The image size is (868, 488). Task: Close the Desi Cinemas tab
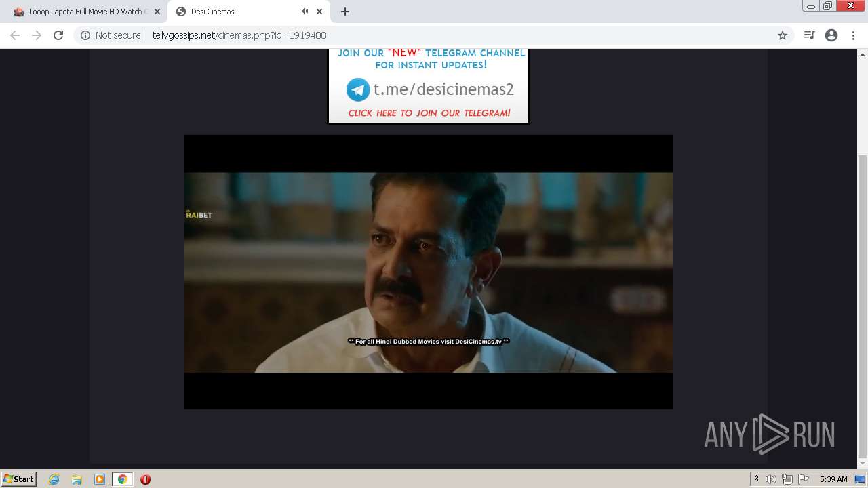point(319,12)
